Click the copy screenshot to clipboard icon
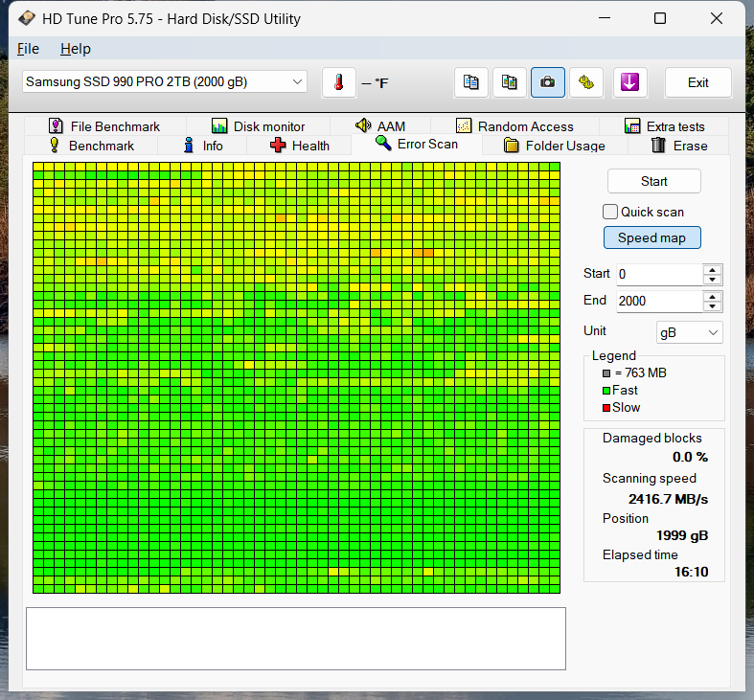Viewport: 754px width, 700px height. coord(510,82)
